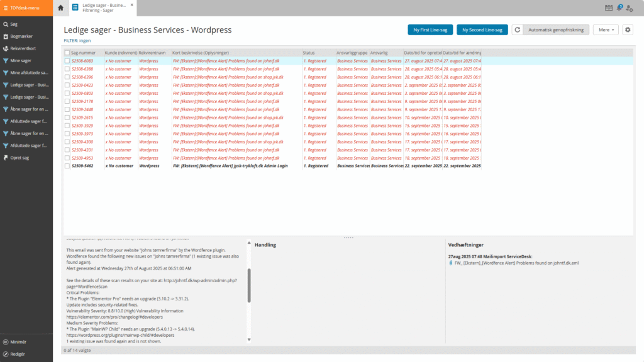
Task: Open the notifications bell at top right
Action: (x=619, y=7)
